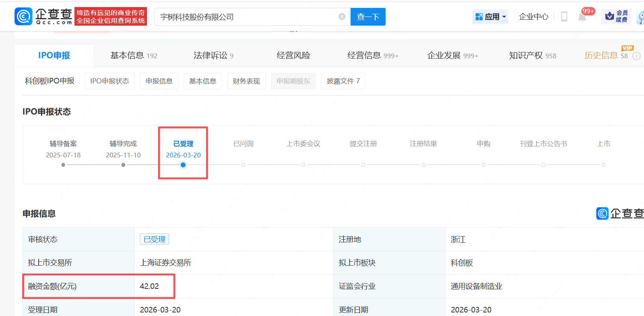Viewport: 644px width, 316px height.
Task: Click the 查一下 search button
Action: (368, 17)
